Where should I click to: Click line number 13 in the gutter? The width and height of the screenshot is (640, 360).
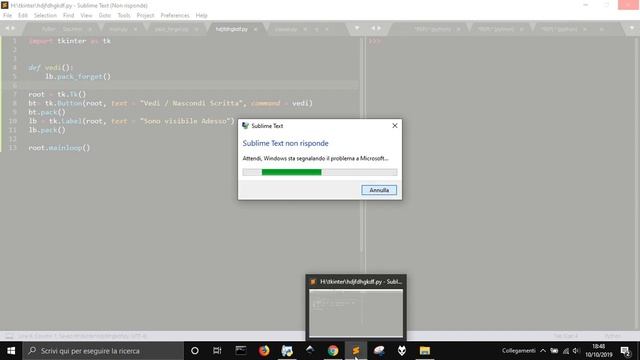click(13, 148)
